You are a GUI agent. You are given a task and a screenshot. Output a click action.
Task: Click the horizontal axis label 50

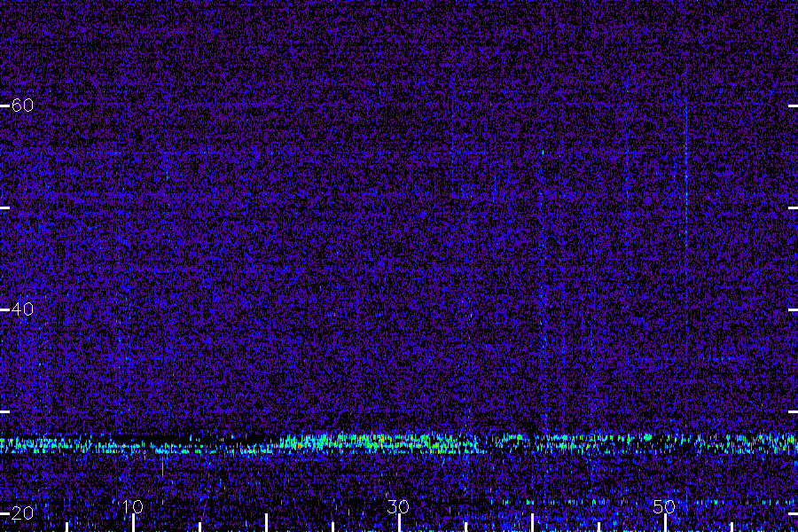tap(664, 506)
